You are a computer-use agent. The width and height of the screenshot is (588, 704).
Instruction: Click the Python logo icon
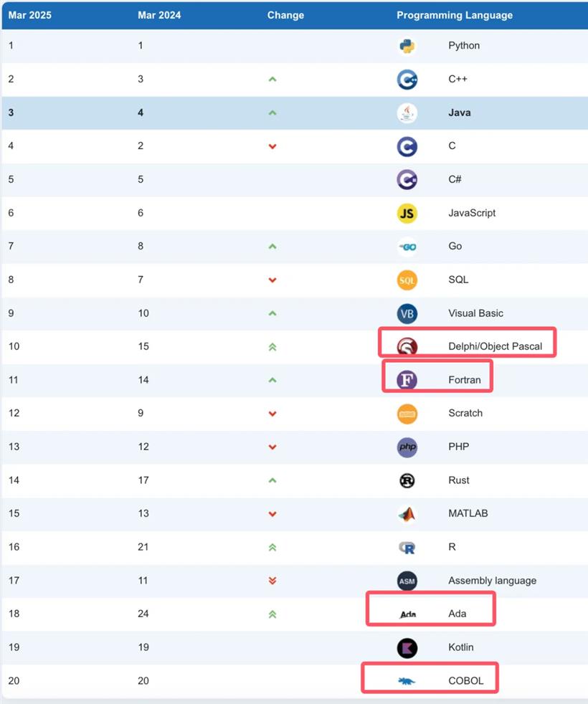coord(407,46)
